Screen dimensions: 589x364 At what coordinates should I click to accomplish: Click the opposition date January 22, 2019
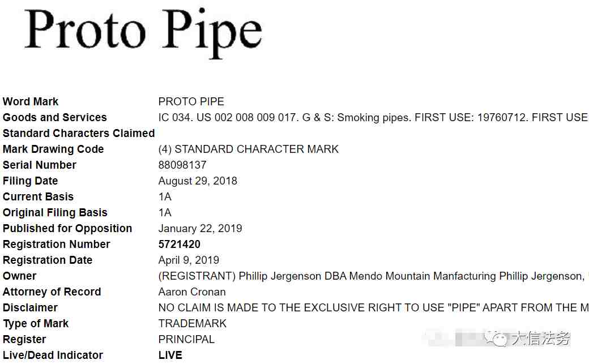click(200, 228)
